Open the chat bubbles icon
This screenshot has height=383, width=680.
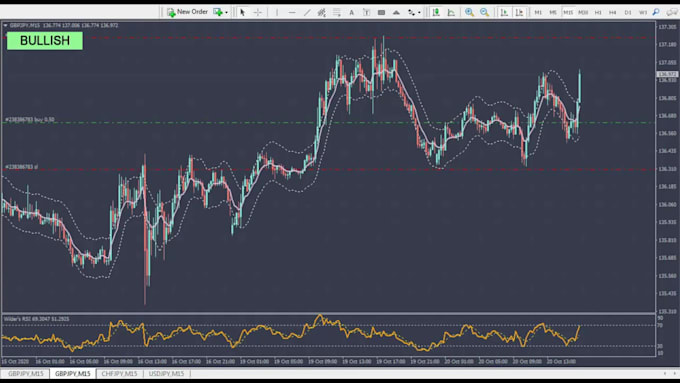tap(672, 12)
